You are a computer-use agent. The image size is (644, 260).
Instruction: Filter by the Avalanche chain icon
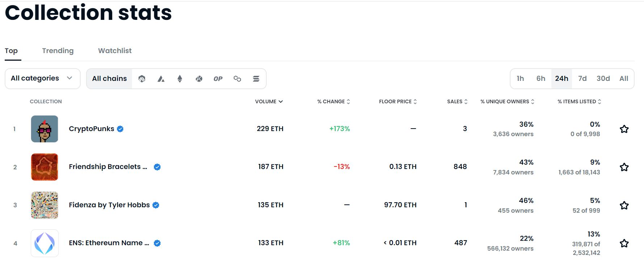pyautogui.click(x=161, y=79)
